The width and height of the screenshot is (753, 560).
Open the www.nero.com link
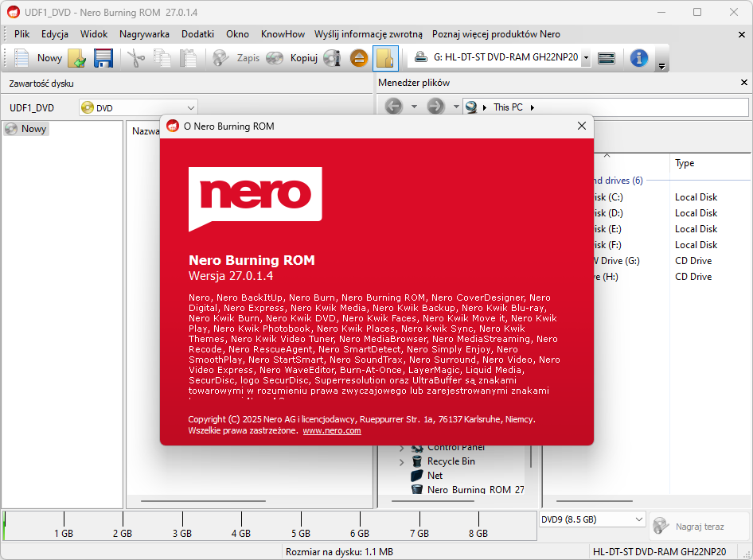[x=332, y=430]
